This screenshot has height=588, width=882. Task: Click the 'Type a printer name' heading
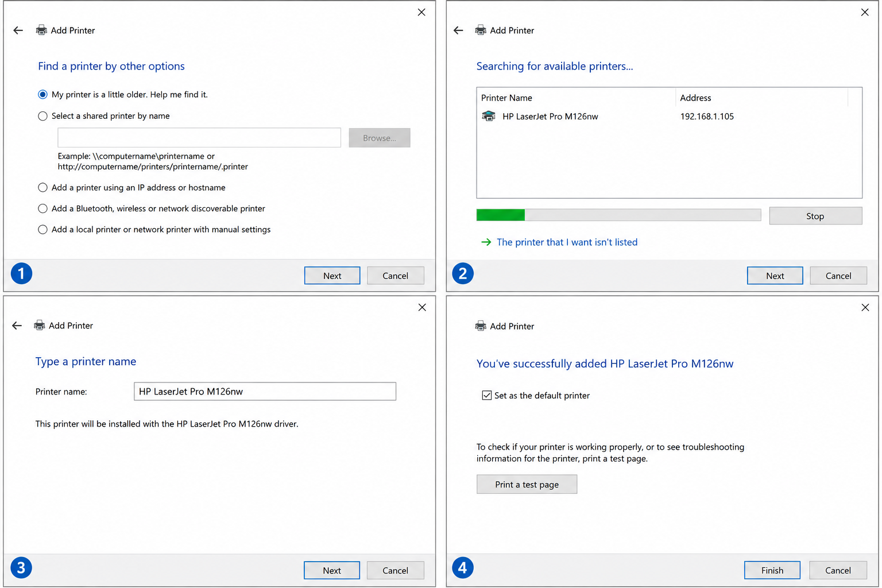86,361
